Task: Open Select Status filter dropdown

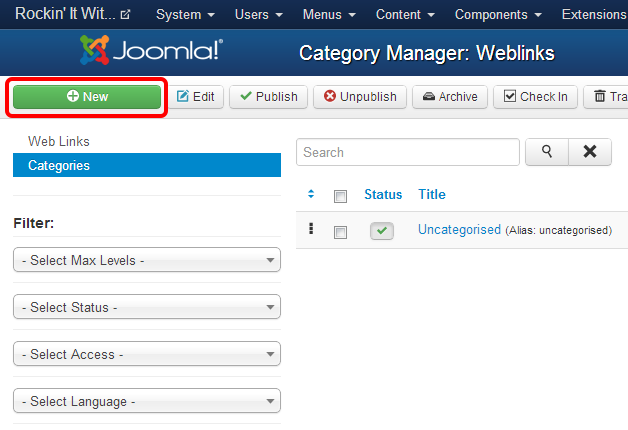Action: click(x=147, y=307)
